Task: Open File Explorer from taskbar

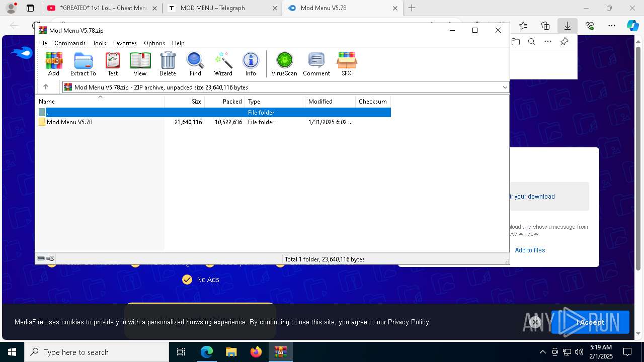Action: click(231, 352)
